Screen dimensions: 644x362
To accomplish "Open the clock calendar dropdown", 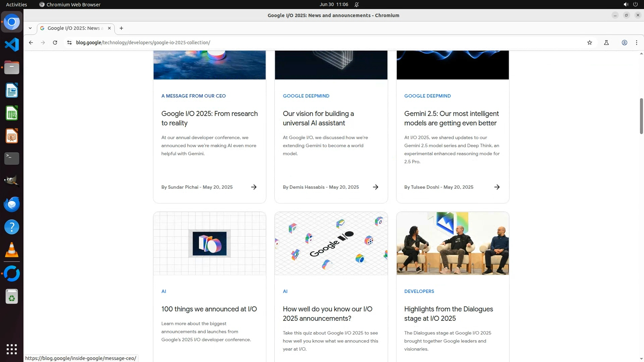I will (333, 4).
